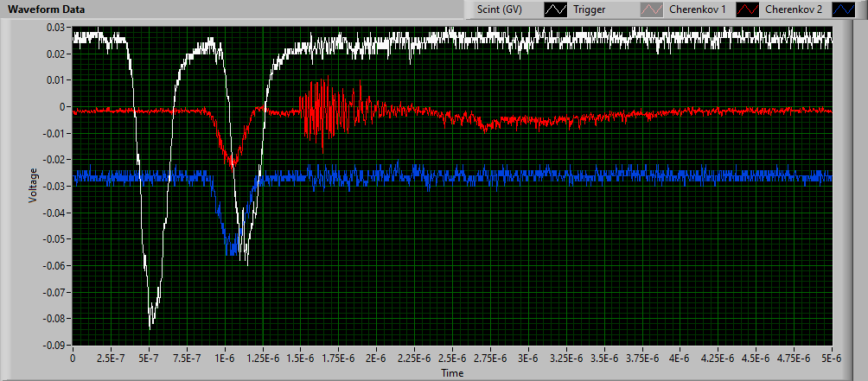Click the 1E-6 Time tick value

[225, 357]
